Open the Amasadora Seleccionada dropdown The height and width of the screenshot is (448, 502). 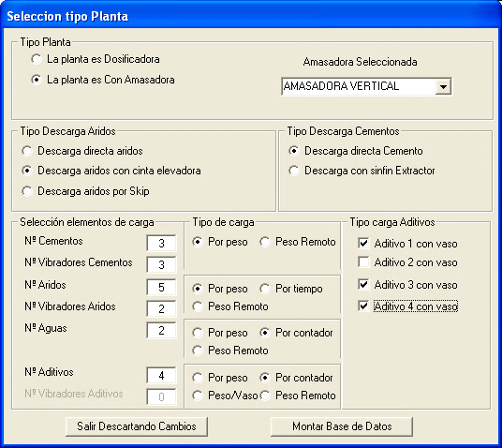[x=443, y=86]
